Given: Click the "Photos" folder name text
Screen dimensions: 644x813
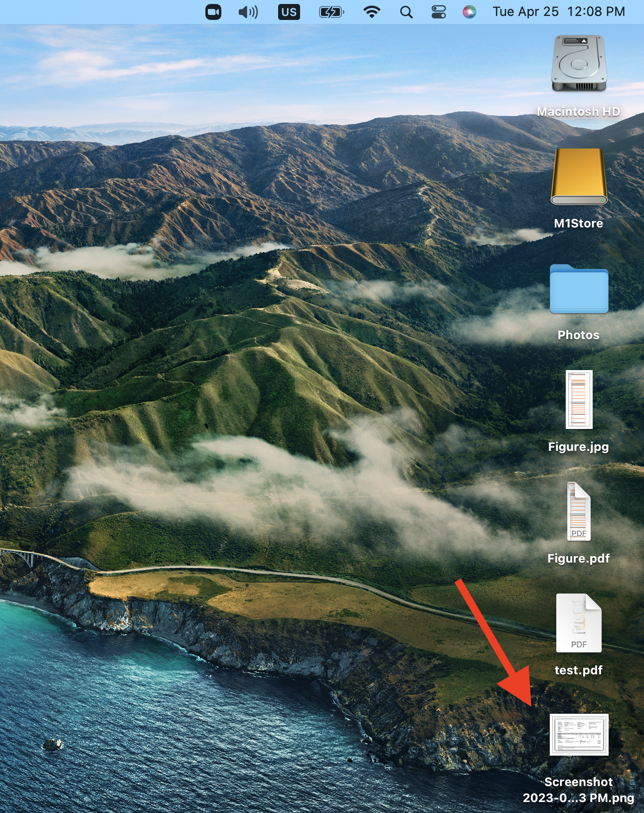Looking at the screenshot, I should coord(579,335).
